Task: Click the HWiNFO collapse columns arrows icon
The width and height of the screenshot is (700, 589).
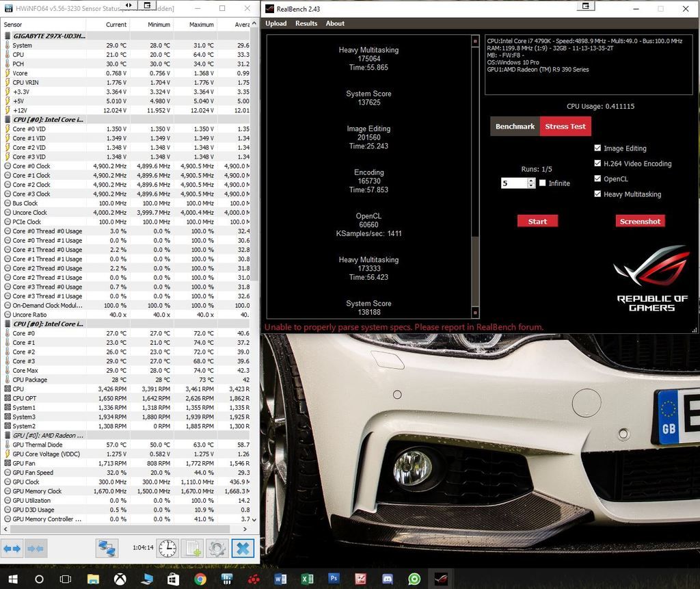Action: (36, 548)
